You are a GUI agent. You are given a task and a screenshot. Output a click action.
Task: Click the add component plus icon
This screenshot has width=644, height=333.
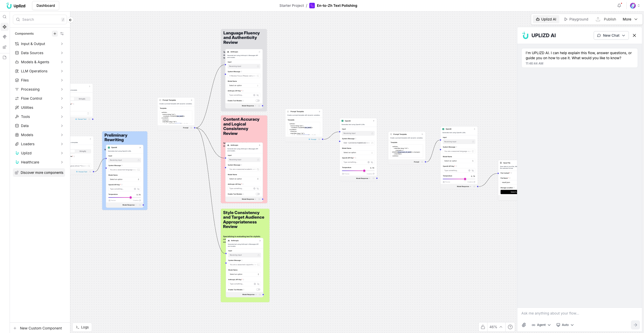tap(55, 34)
